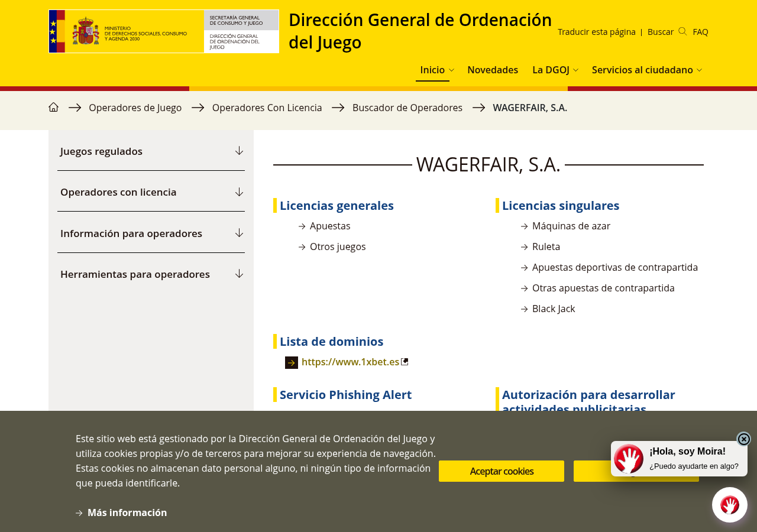Go to Operadores Con Licencia breadcrumb

click(x=267, y=108)
